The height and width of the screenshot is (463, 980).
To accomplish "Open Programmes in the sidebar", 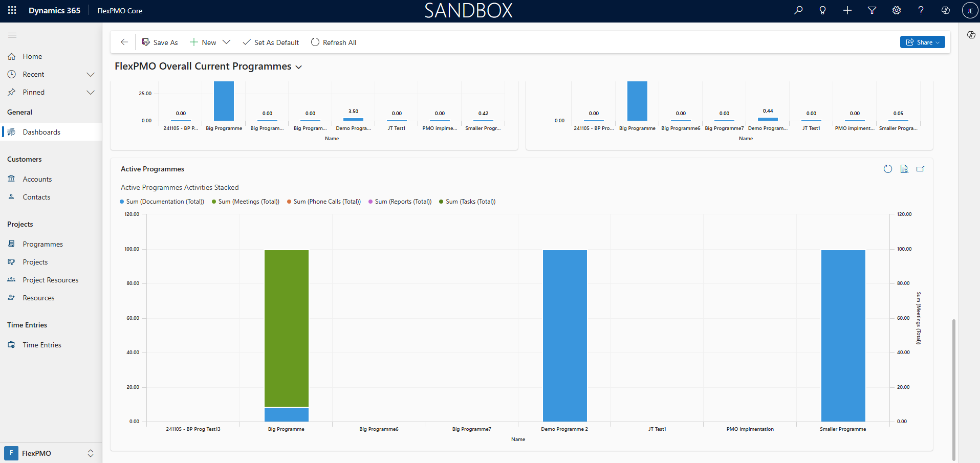I will [42, 244].
